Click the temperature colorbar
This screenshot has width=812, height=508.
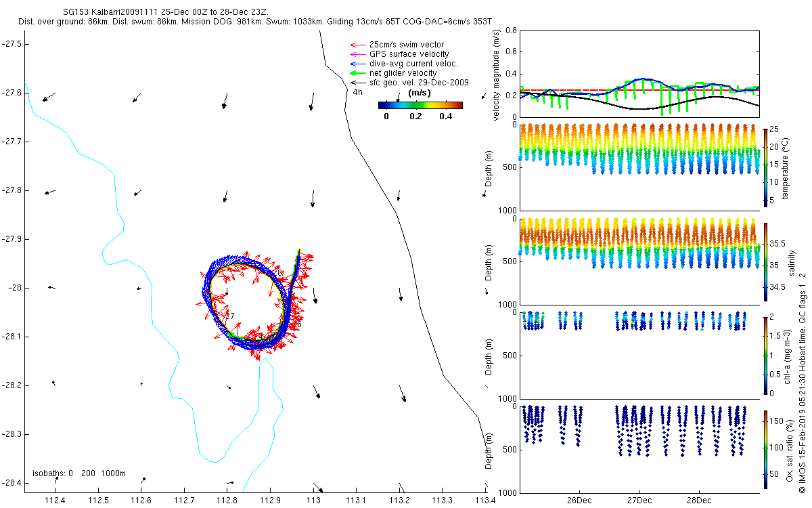coord(765,167)
